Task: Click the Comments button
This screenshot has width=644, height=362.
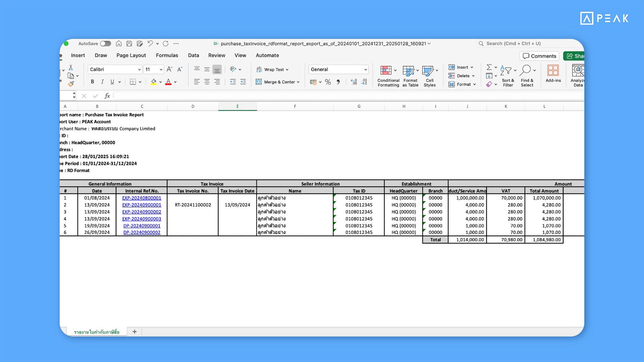Action: click(x=539, y=56)
